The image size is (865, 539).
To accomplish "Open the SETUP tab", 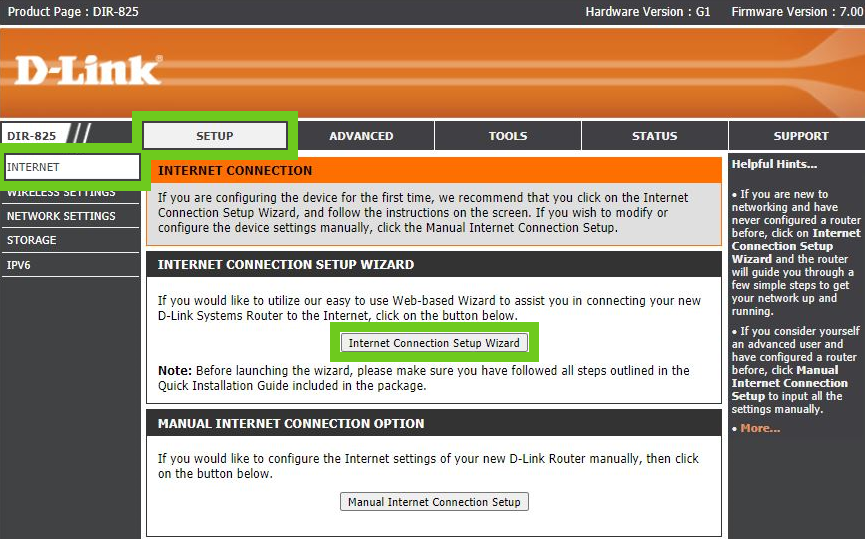I will point(214,136).
